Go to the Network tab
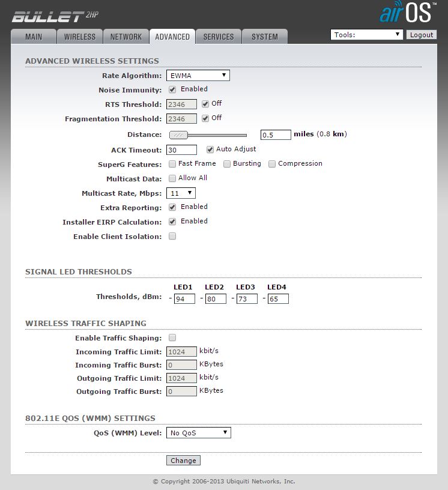 click(126, 37)
